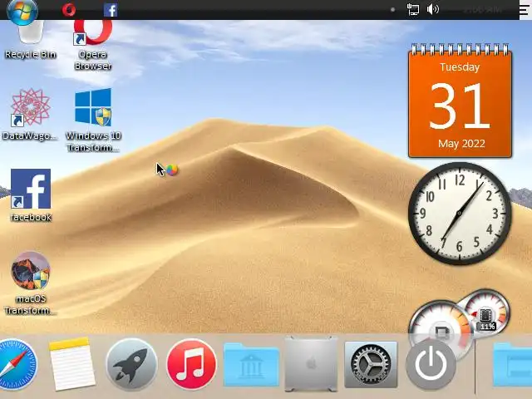Click the power button in the dock
The width and height of the screenshot is (532, 399).
[431, 365]
